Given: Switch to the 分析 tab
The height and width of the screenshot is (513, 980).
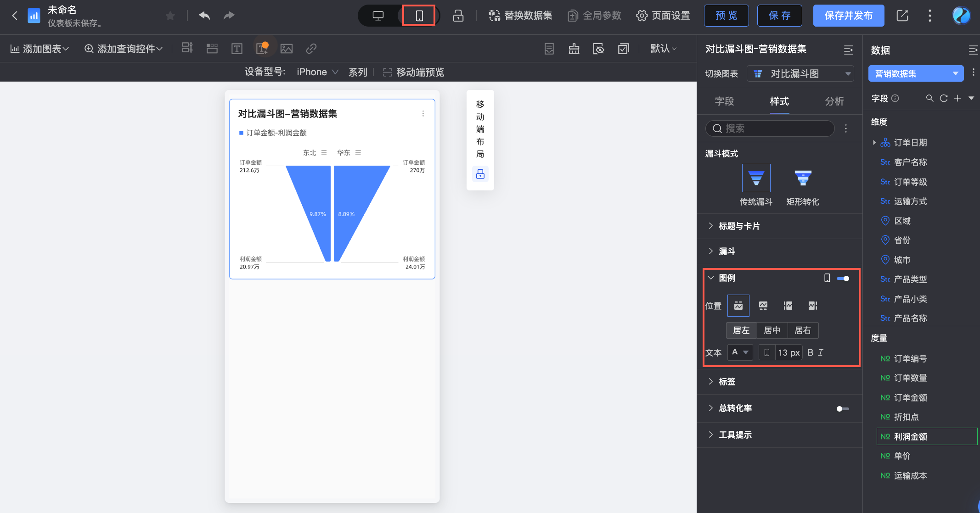Looking at the screenshot, I should click(x=834, y=101).
